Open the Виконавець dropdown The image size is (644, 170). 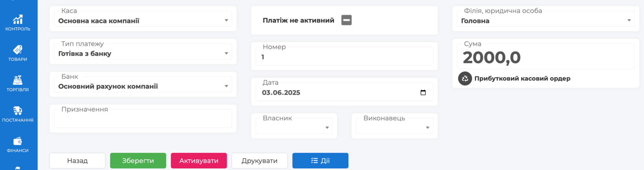click(395, 126)
